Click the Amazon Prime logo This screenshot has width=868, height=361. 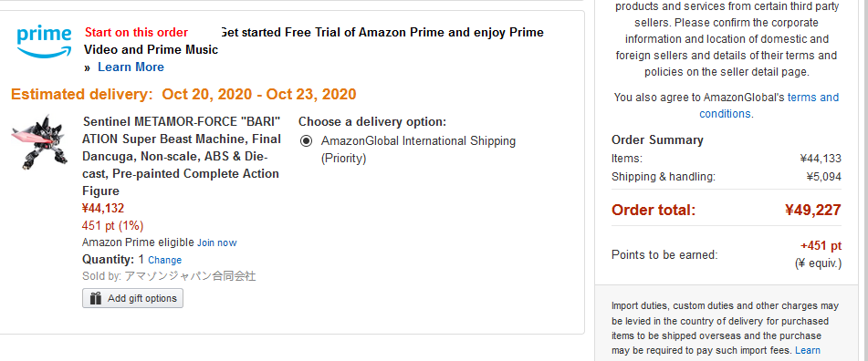point(44,41)
